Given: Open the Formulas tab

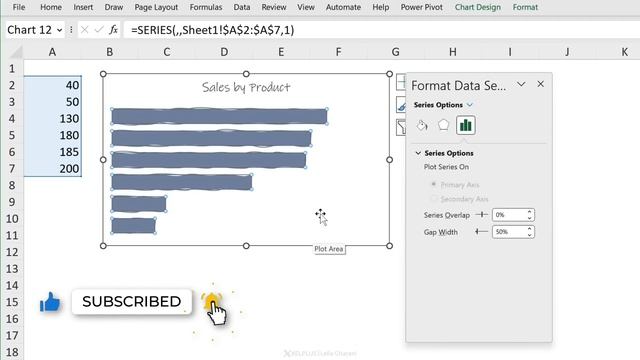Looking at the screenshot, I should pos(206,7).
